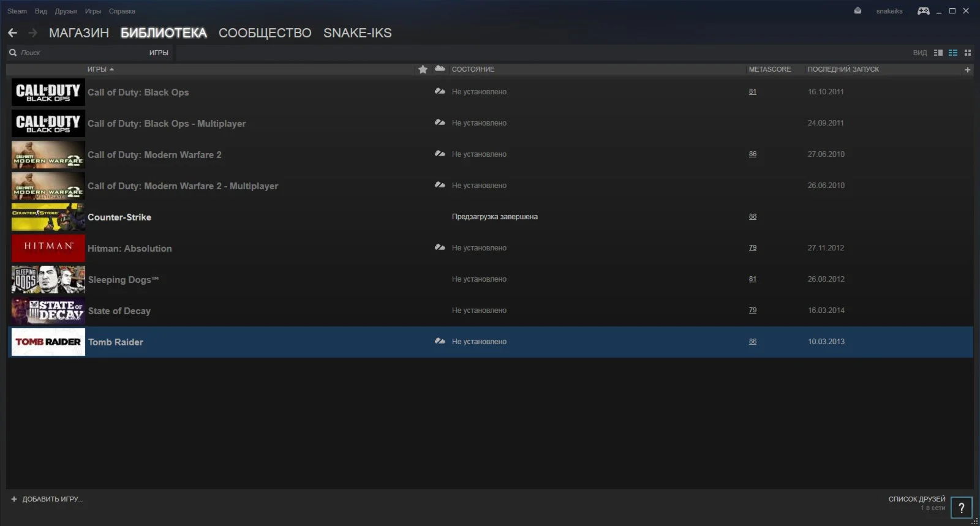Image resolution: width=980 pixels, height=526 pixels.
Task: Click cloud icon for Modern Warfare 2 - Multiplayer
Action: click(440, 185)
